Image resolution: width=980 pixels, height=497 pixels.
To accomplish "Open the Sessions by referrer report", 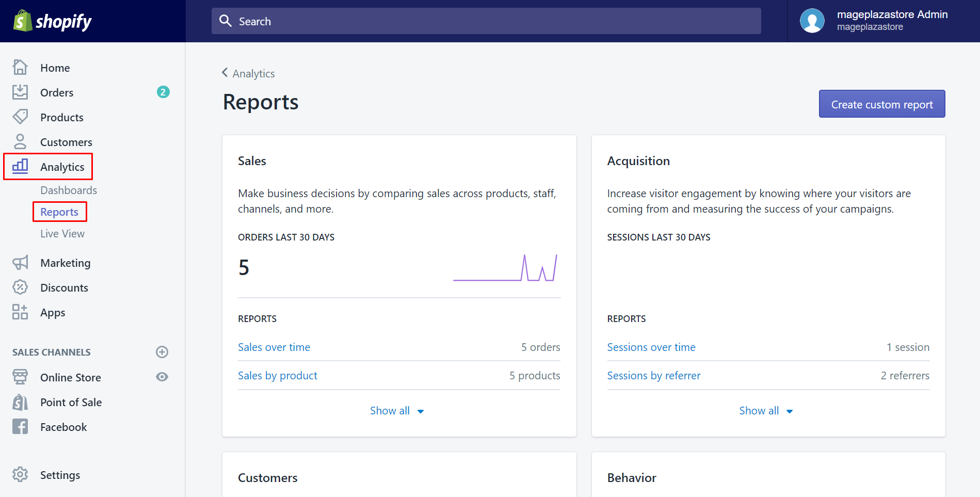I will [654, 375].
